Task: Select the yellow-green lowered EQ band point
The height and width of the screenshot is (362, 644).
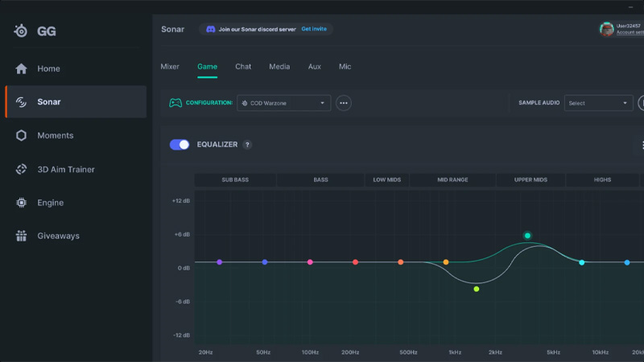Action: pyautogui.click(x=477, y=289)
